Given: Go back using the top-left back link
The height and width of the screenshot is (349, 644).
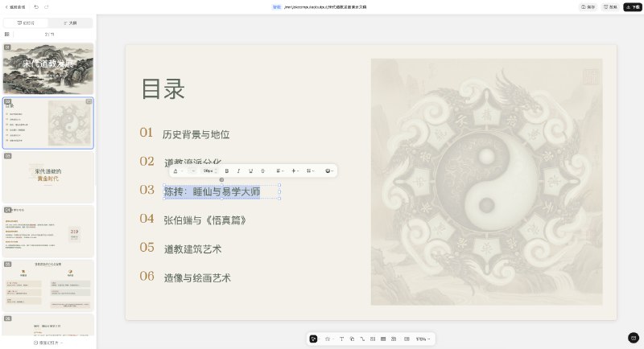Looking at the screenshot, I should (14, 7).
